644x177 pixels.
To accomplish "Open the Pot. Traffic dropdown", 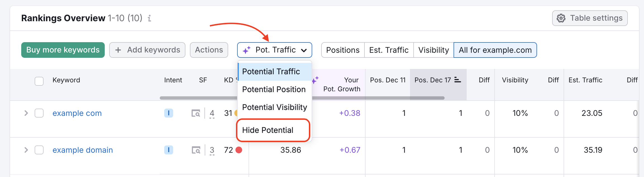I will click(x=275, y=50).
